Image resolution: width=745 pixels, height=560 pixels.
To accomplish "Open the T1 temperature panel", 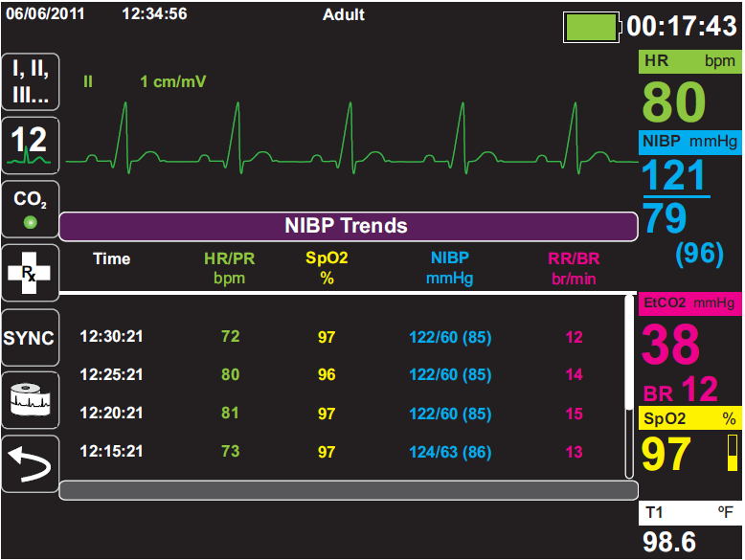I will (x=689, y=529).
